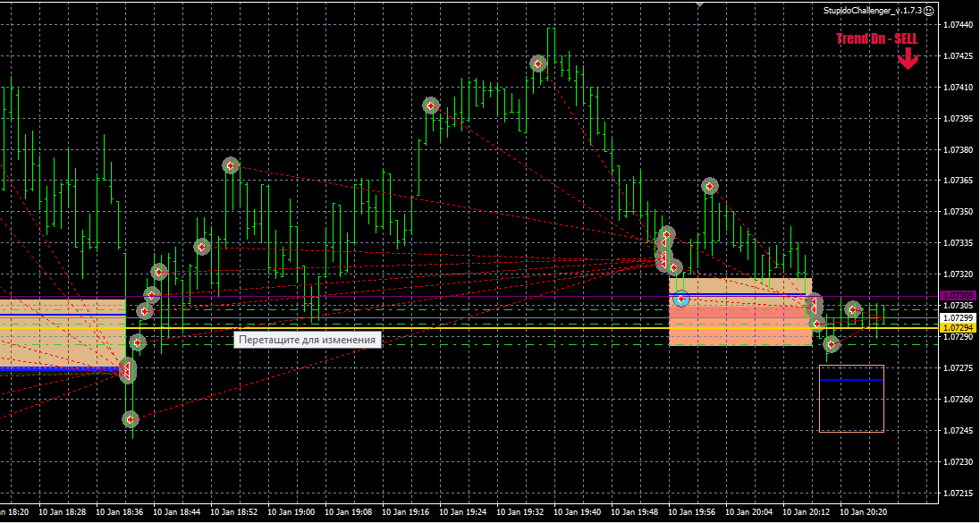Click the 1.07260 price scale value
The height and width of the screenshot is (523, 980).
click(x=959, y=400)
